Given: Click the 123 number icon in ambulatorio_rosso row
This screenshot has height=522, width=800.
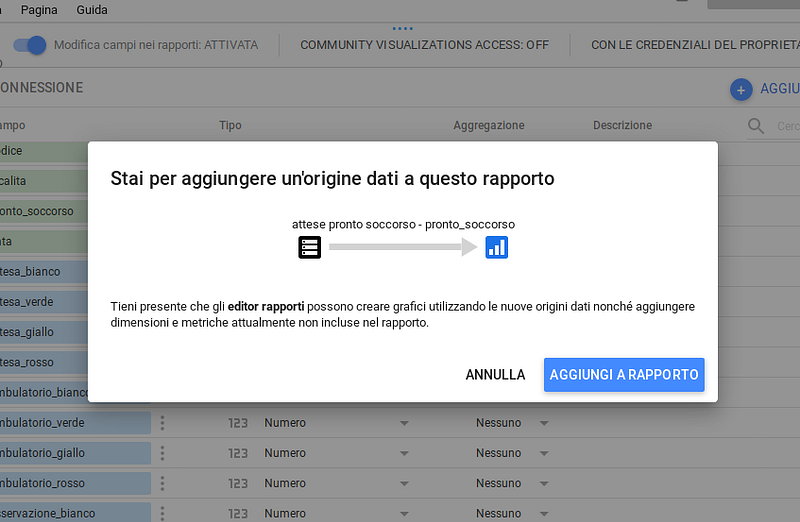Looking at the screenshot, I should (x=238, y=483).
